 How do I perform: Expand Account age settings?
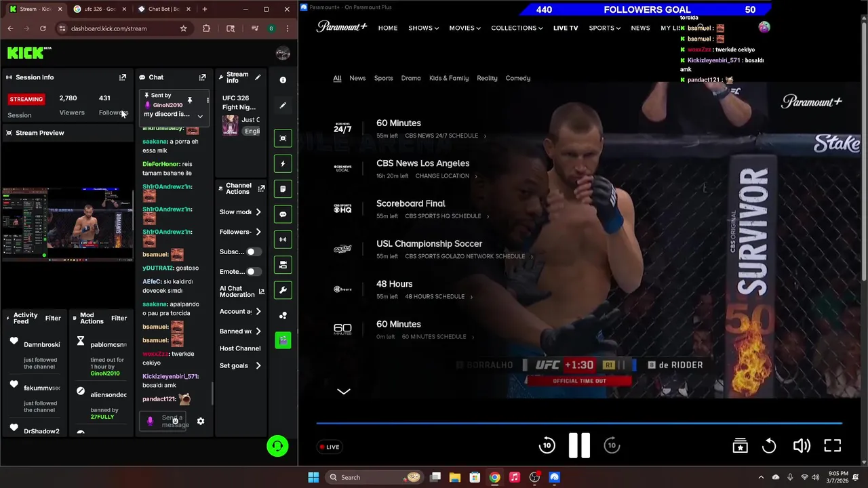pos(258,311)
